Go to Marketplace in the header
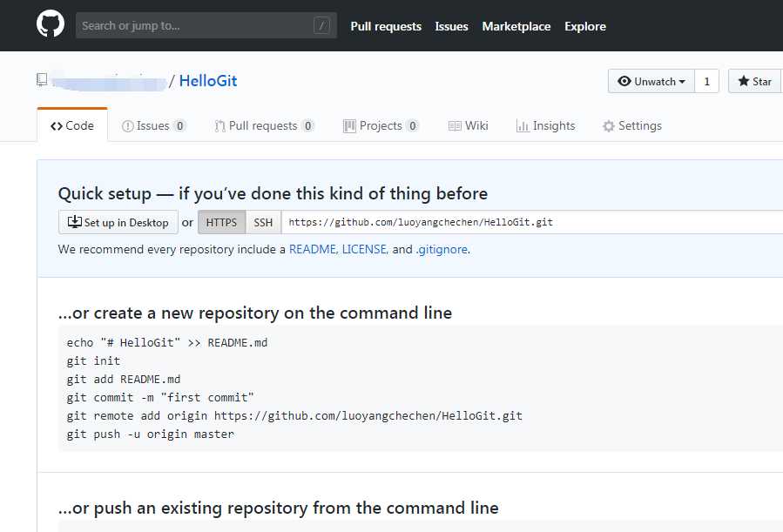Viewport: 783px width, 532px height. tap(516, 26)
